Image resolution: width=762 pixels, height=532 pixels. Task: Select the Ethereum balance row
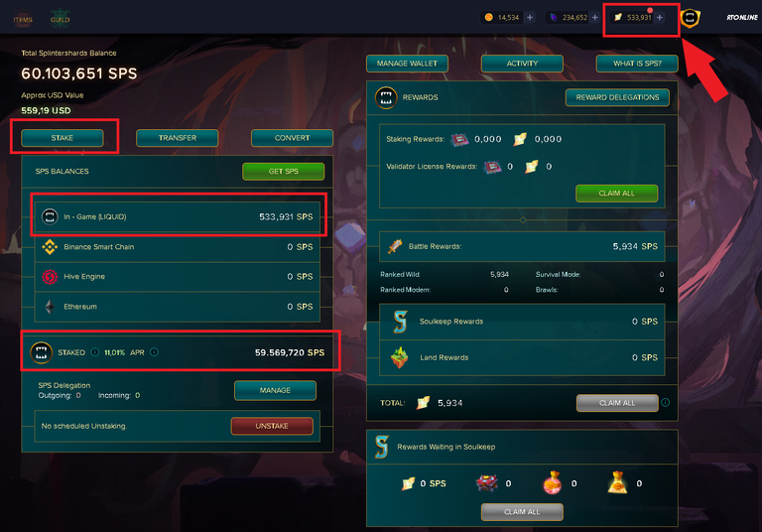coord(178,307)
